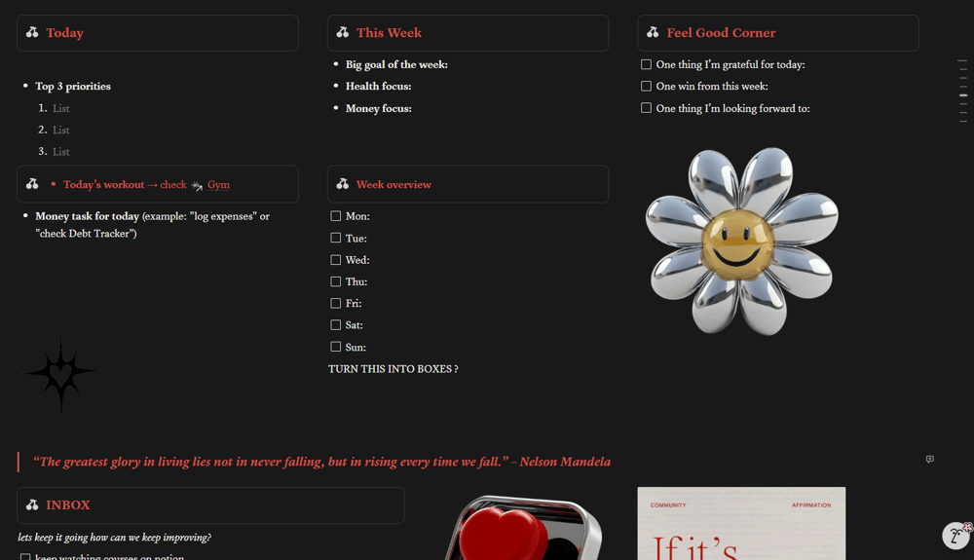Click the page outline markers on right edge
The height and width of the screenshot is (560, 974).
pos(963,91)
